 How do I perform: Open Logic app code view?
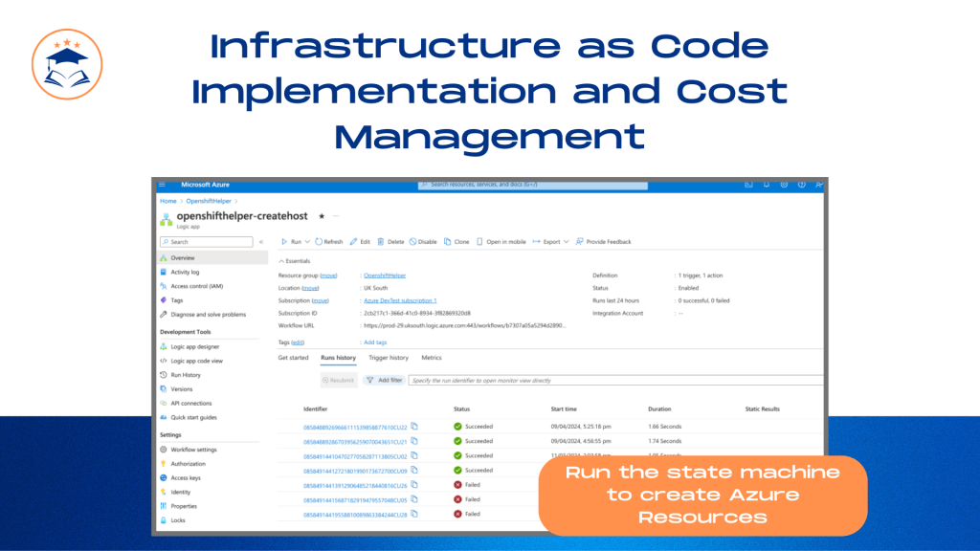(197, 361)
